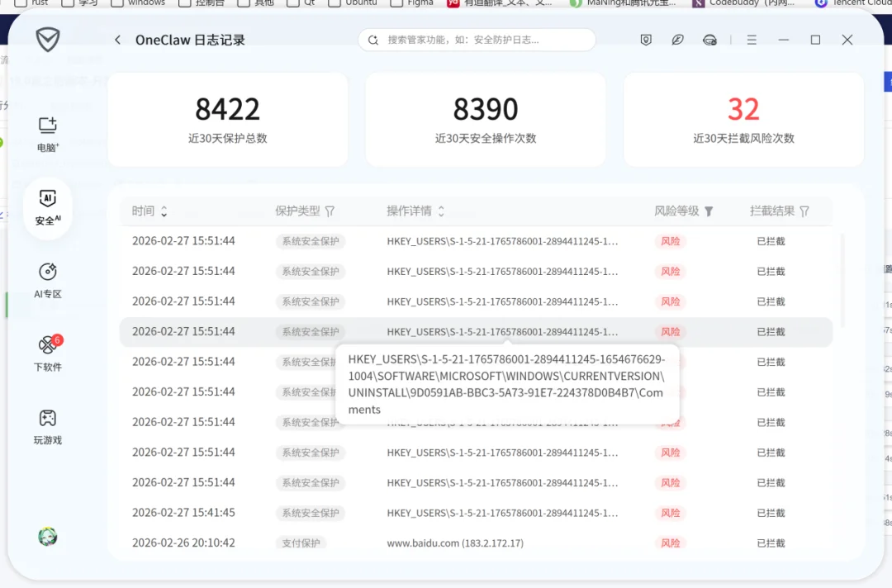This screenshot has height=588, width=892.
Task: Open the 玩游戏 games section
Action: 47,425
